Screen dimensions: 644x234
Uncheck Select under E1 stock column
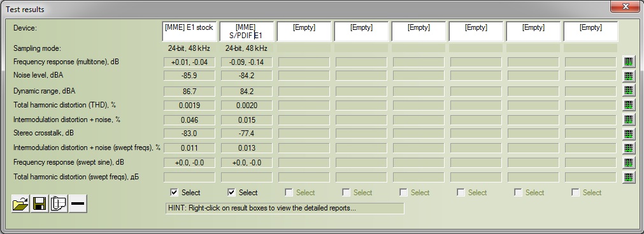174,192
